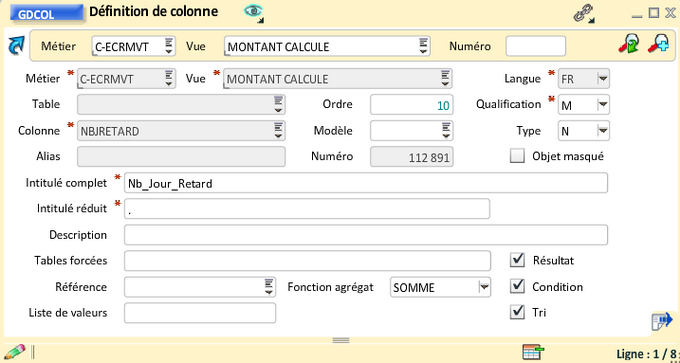This screenshot has width=680, height=363.
Task: Toggle the Condition checkbox
Action: tap(517, 286)
